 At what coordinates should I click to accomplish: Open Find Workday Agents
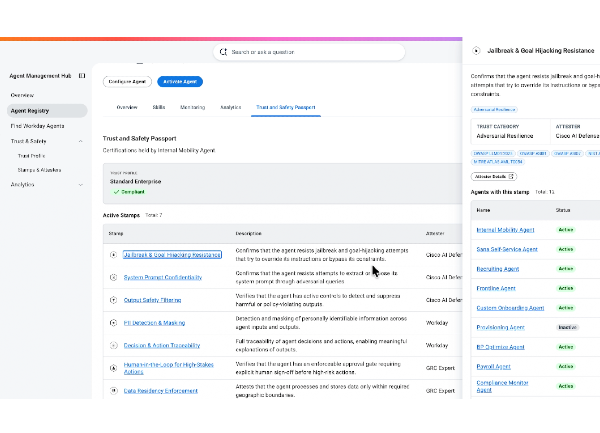[38, 126]
